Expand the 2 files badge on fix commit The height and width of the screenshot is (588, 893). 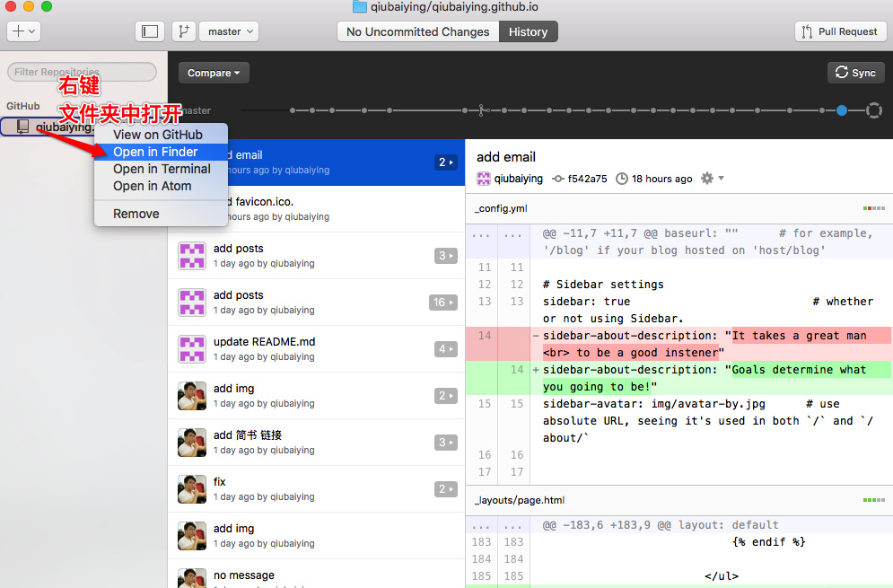pyautogui.click(x=446, y=489)
